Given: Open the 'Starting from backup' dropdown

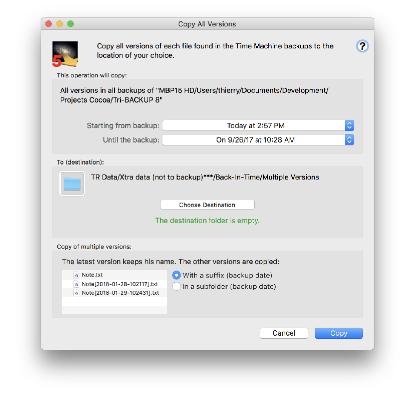Looking at the screenshot, I should click(x=258, y=126).
